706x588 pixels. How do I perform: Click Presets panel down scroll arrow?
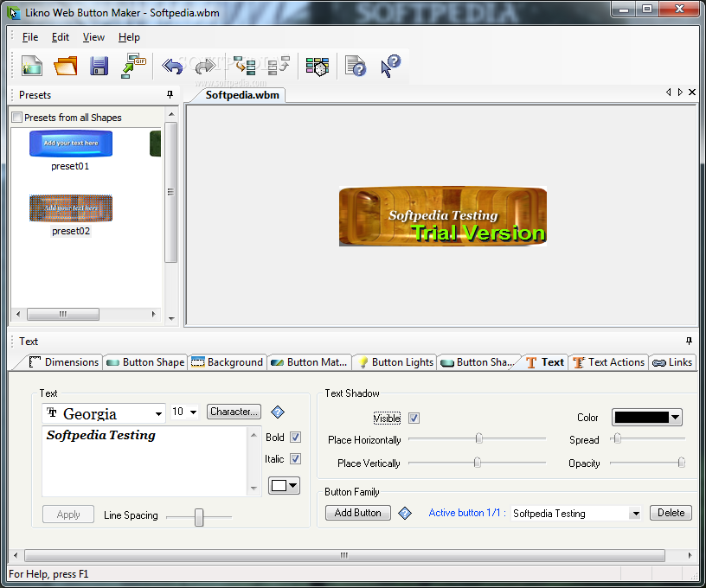tap(171, 318)
